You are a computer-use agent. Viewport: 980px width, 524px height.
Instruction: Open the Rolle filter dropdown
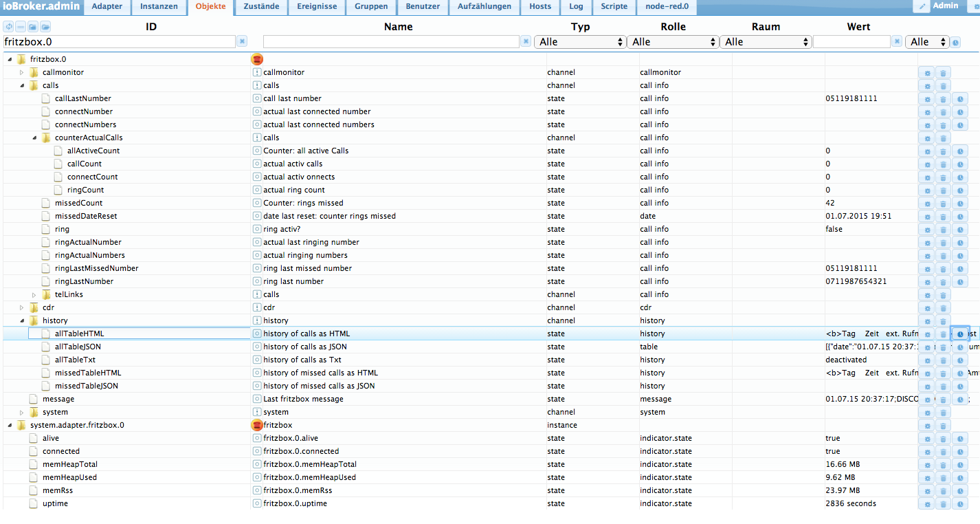(x=672, y=42)
